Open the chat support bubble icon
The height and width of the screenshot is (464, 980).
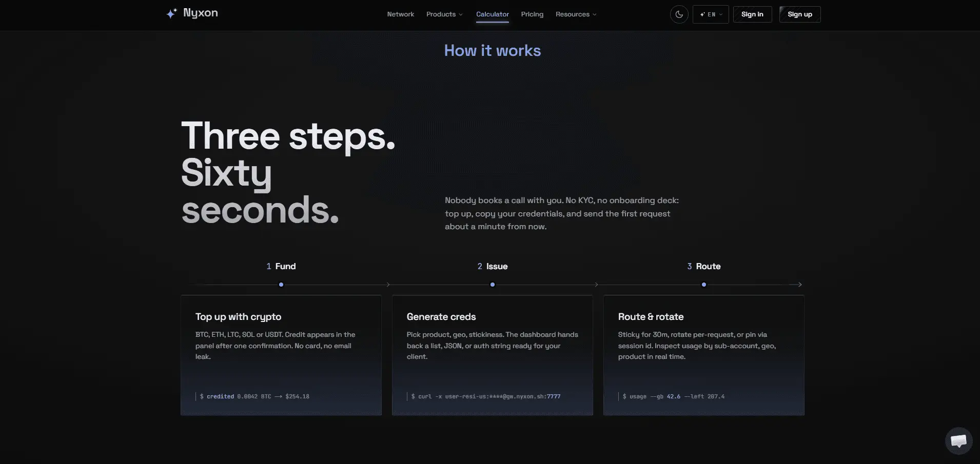pos(958,440)
